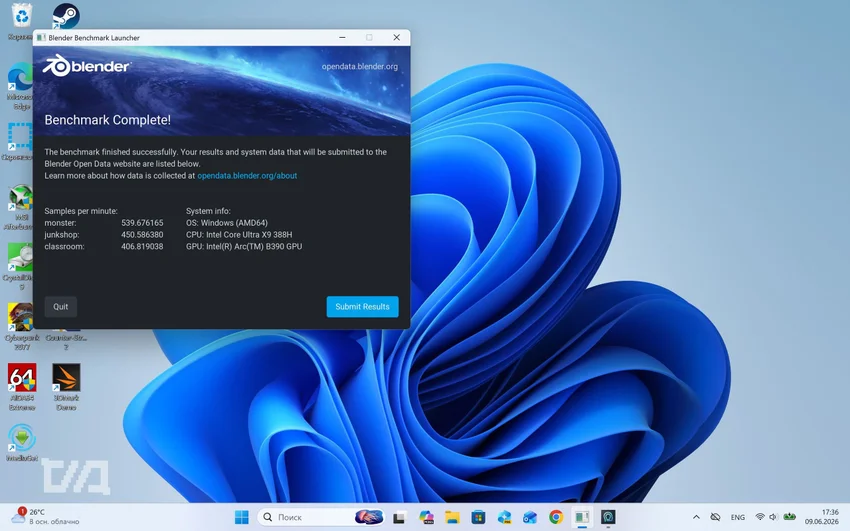Click the Blender logo in the header
The image size is (850, 531).
pos(87,66)
